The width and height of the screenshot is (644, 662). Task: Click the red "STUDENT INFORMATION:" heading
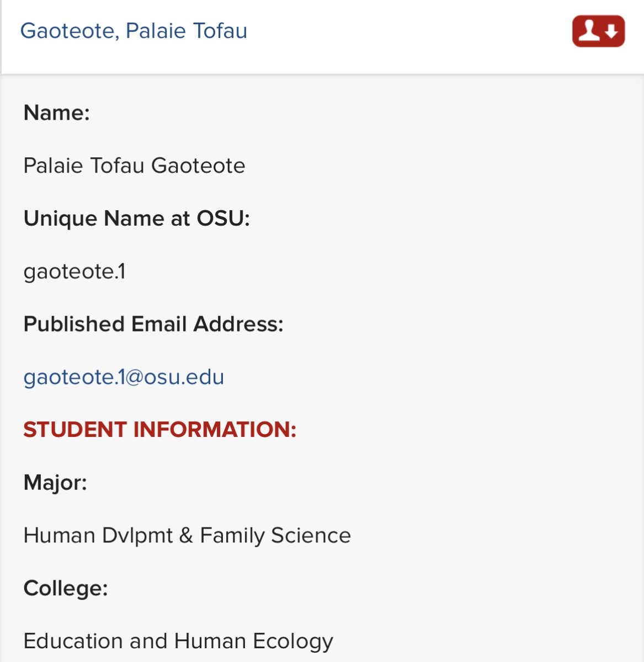tap(160, 430)
